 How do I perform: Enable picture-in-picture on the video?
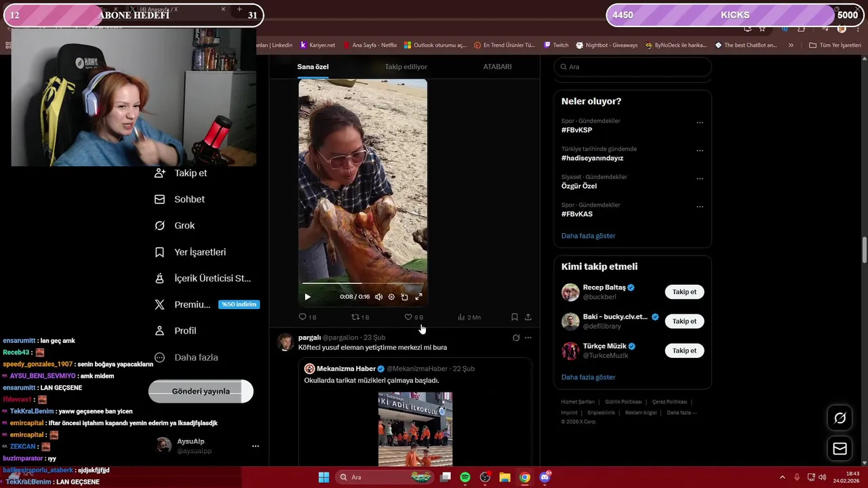pyautogui.click(x=405, y=297)
